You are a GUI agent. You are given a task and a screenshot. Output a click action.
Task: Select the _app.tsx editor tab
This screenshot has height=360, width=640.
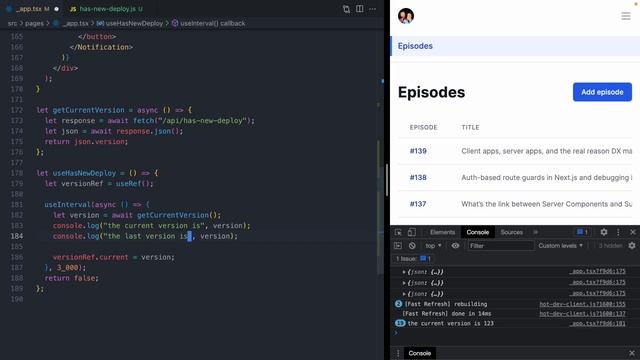[x=33, y=9]
